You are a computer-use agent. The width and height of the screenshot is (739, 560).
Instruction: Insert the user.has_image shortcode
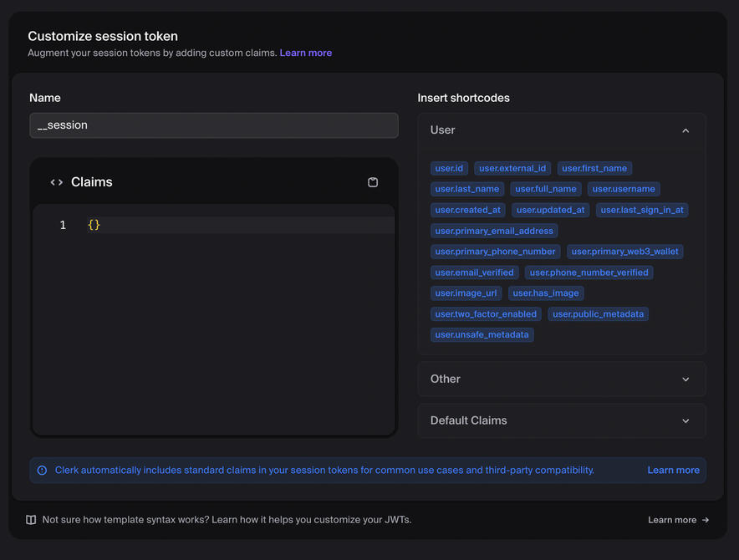point(545,293)
